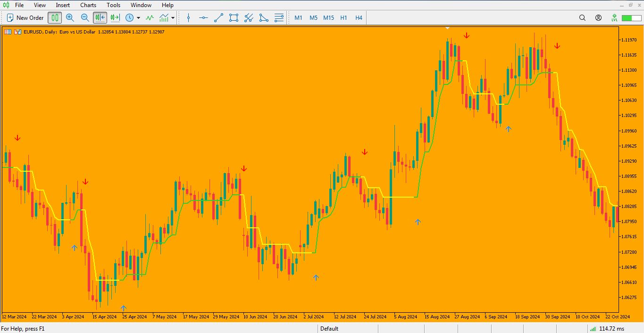Toggle the candlestick chart type button
644x333 pixels.
click(55, 18)
